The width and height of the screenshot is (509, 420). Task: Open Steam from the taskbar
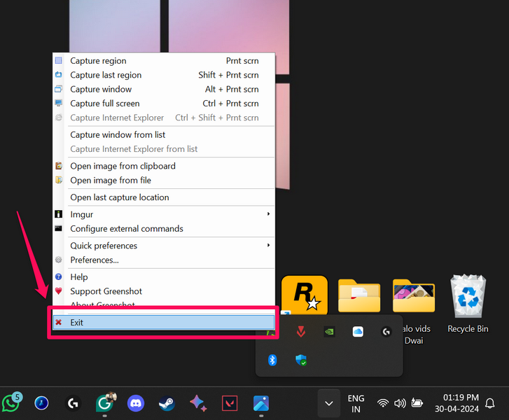point(167,403)
